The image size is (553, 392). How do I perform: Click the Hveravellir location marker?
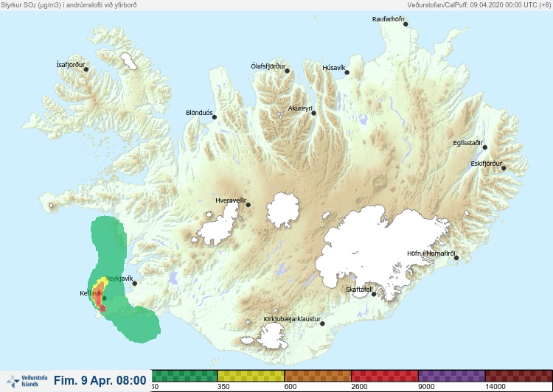(x=248, y=205)
